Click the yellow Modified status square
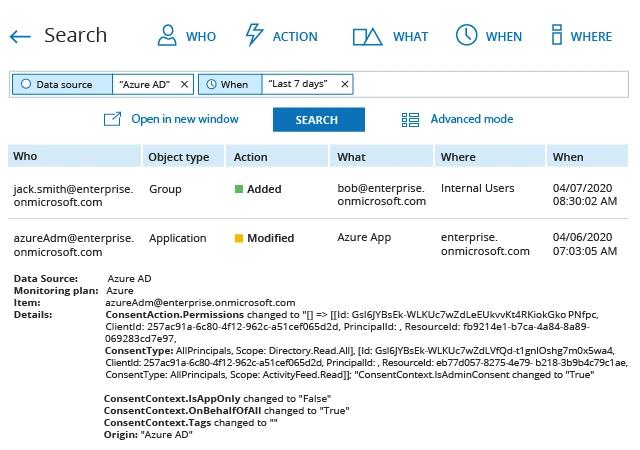640x450 pixels. tap(239, 238)
